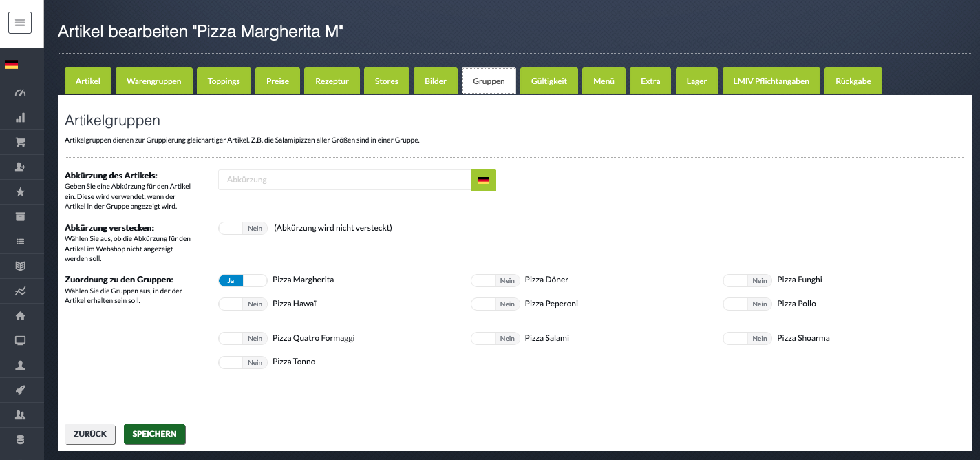Screen dimensions: 980x460
Task: Enable the Pizza Döner group toggle
Action: click(496, 280)
